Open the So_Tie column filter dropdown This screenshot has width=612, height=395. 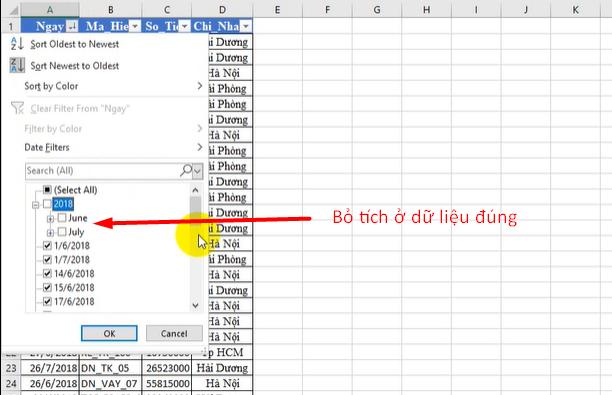[185, 26]
